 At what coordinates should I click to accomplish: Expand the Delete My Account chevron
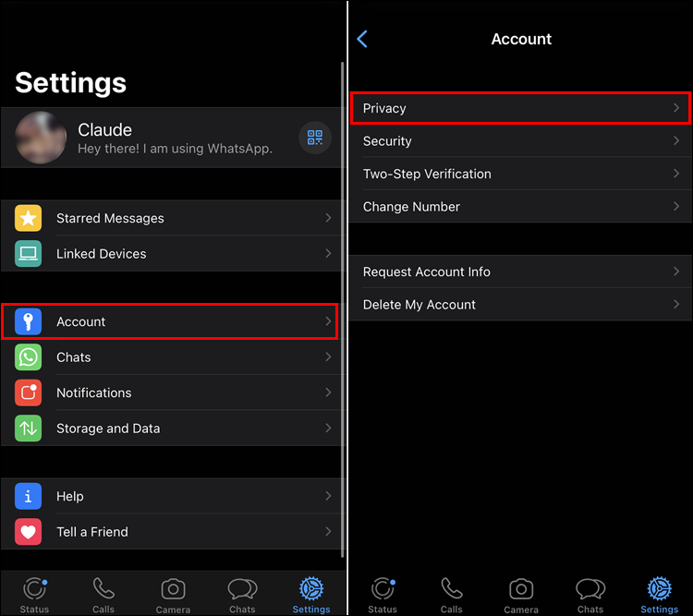676,304
